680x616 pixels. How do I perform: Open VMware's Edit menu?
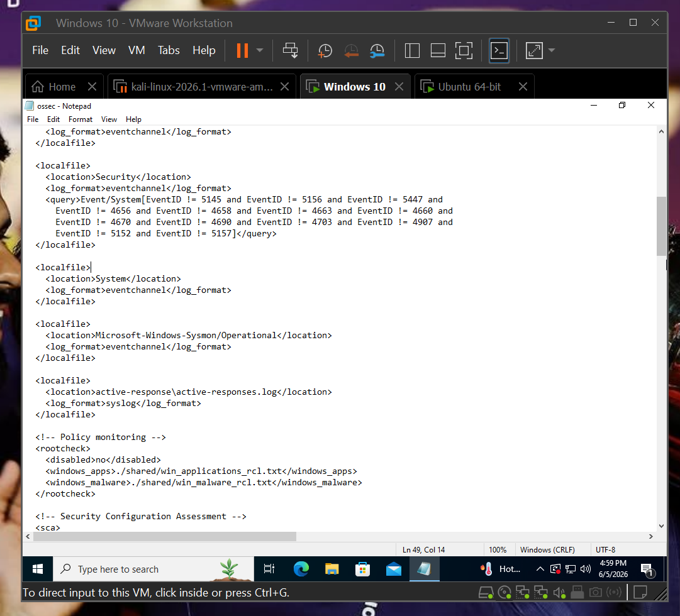point(70,50)
